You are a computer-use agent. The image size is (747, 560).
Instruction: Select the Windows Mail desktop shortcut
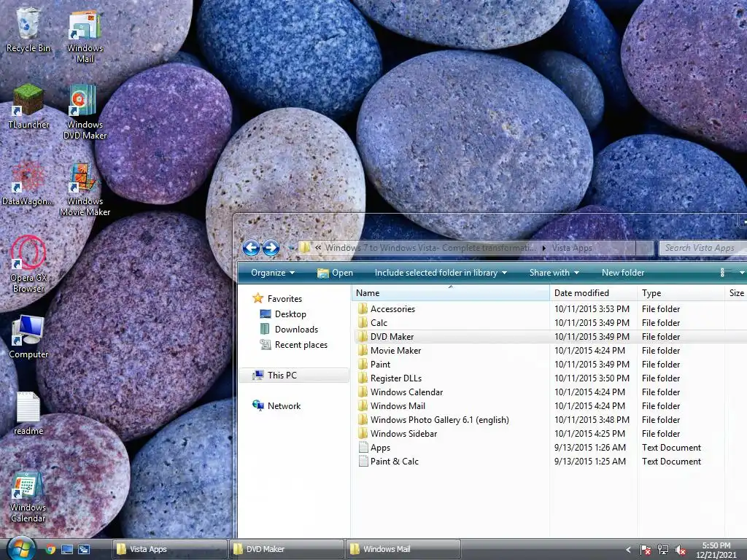pos(85,36)
